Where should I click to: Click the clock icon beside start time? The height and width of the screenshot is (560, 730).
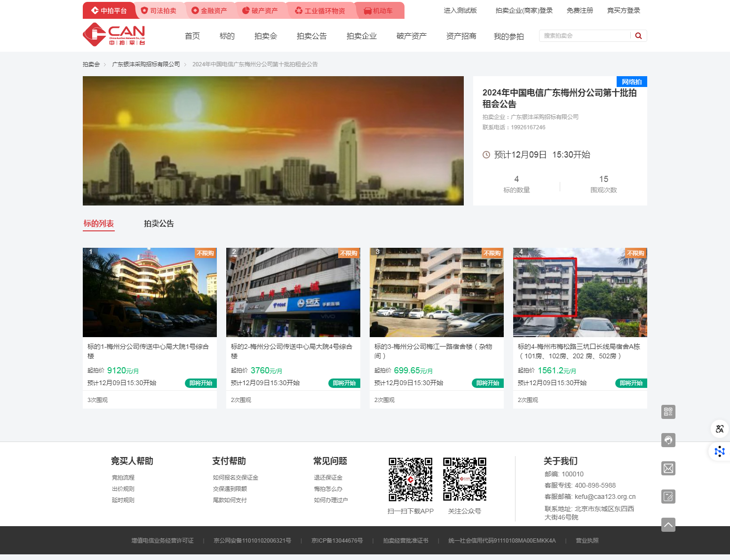click(486, 155)
